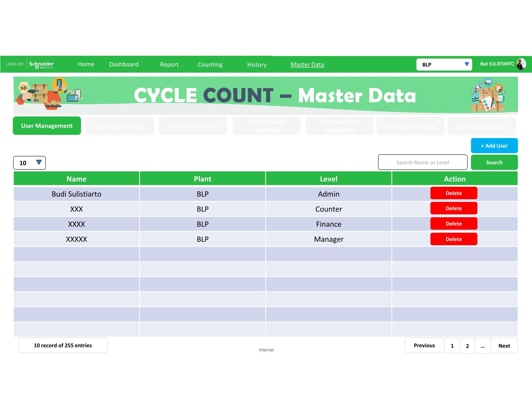Open the Home menu
532x411 pixels.
point(86,64)
